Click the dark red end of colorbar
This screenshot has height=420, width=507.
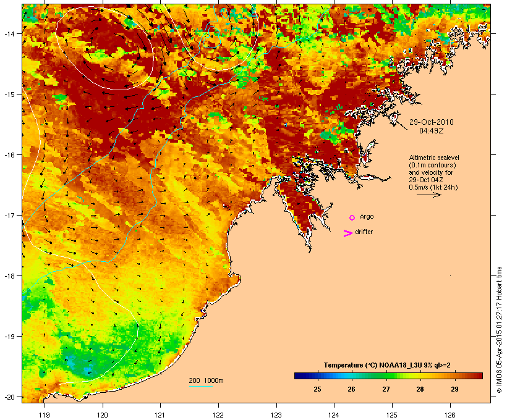point(479,376)
